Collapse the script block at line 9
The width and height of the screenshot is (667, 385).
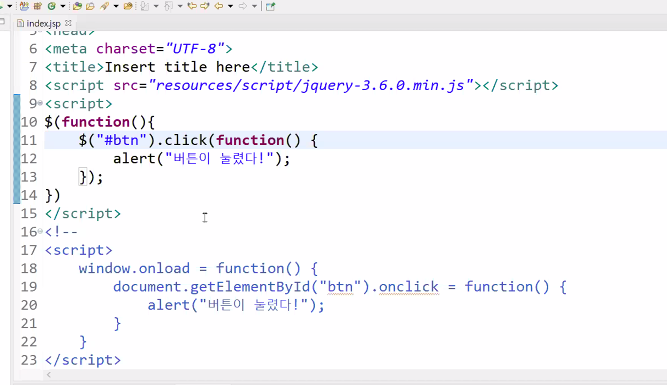(40, 103)
